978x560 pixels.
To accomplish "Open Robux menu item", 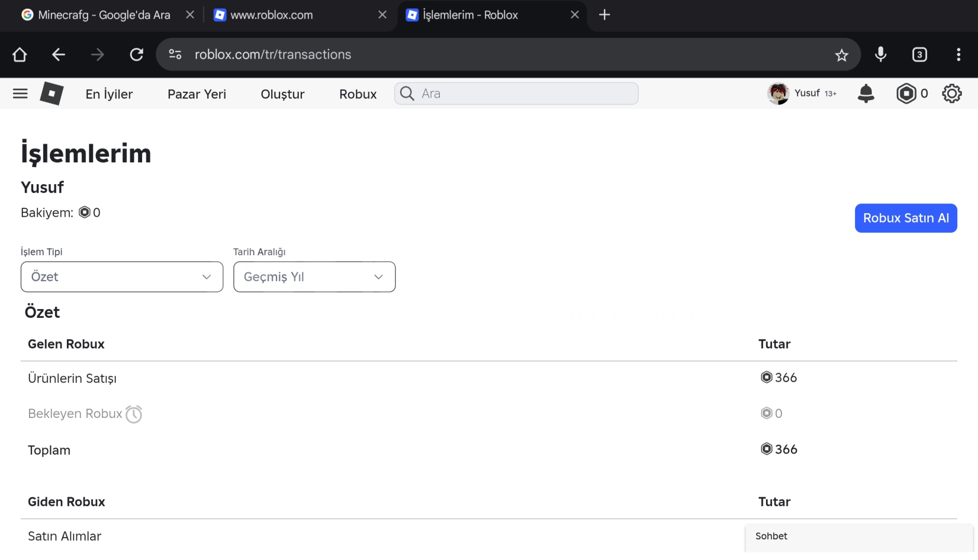I will click(358, 94).
